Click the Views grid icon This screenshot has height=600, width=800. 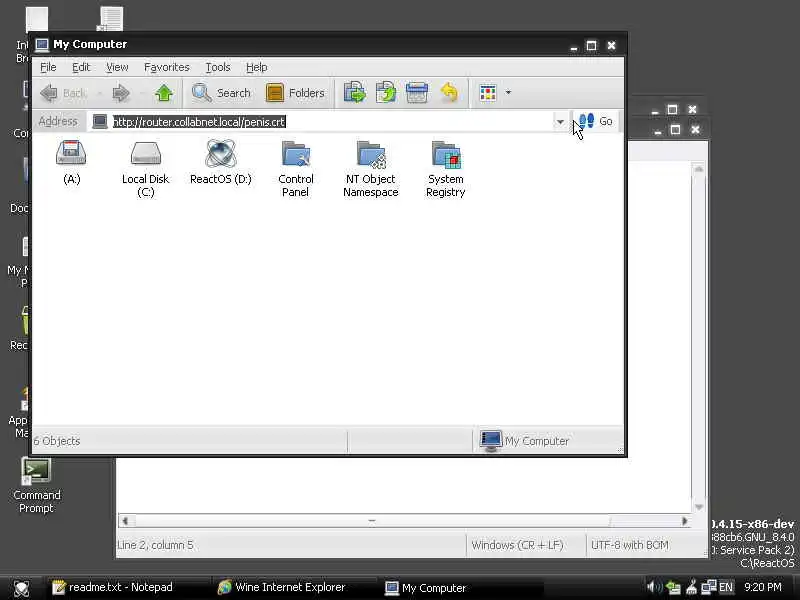coord(488,93)
